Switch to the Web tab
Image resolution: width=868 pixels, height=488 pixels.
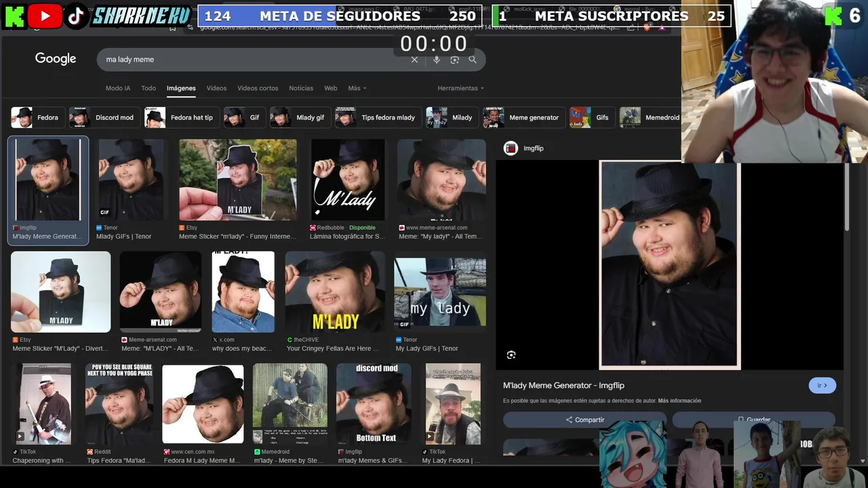point(330,88)
